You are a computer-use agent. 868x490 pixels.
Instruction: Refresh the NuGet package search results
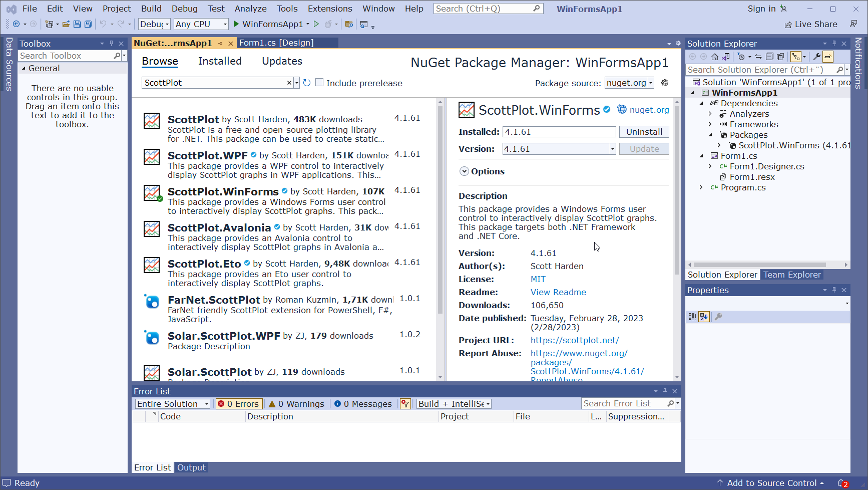pos(307,83)
